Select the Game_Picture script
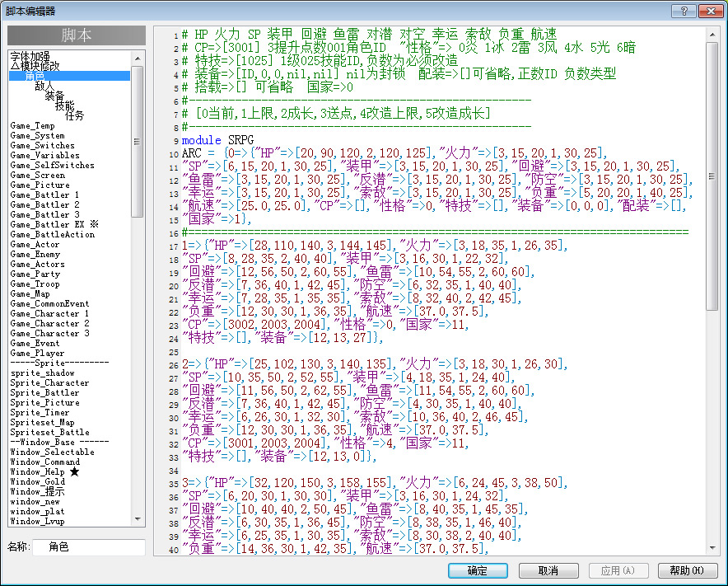 tap(40, 185)
